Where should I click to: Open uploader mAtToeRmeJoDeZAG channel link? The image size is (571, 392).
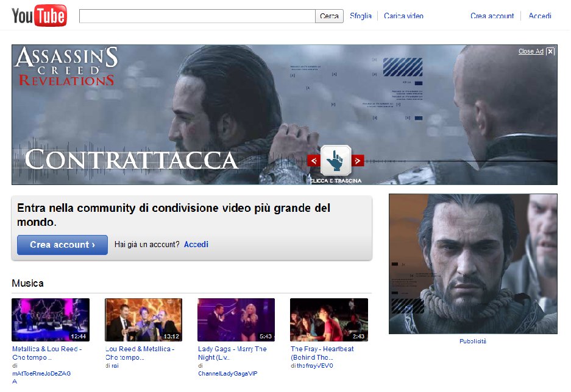click(x=41, y=377)
